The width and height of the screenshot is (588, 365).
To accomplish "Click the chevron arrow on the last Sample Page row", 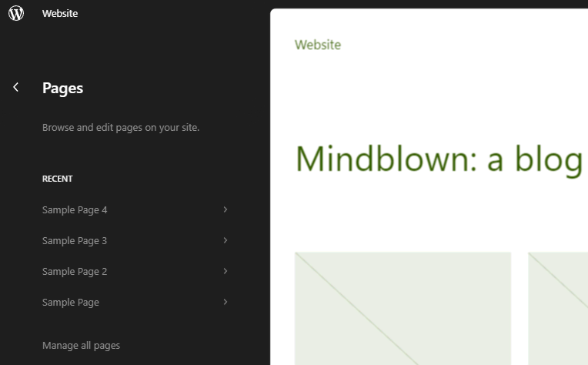I will (226, 302).
